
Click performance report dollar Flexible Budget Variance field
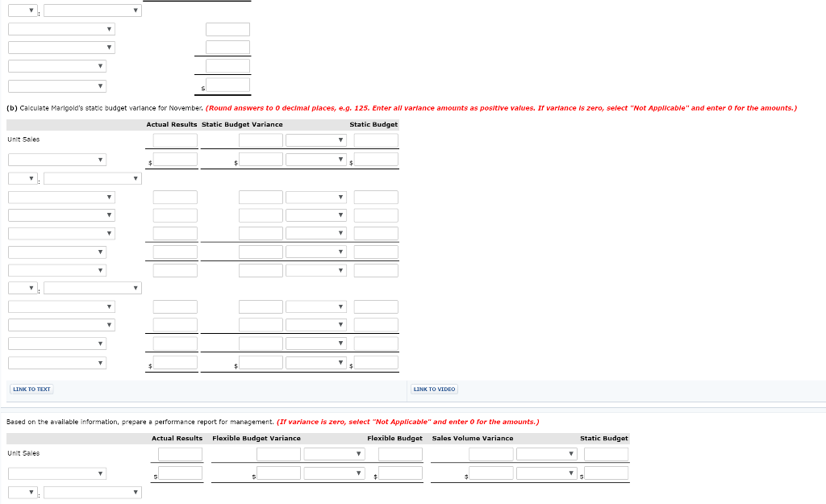(278, 473)
